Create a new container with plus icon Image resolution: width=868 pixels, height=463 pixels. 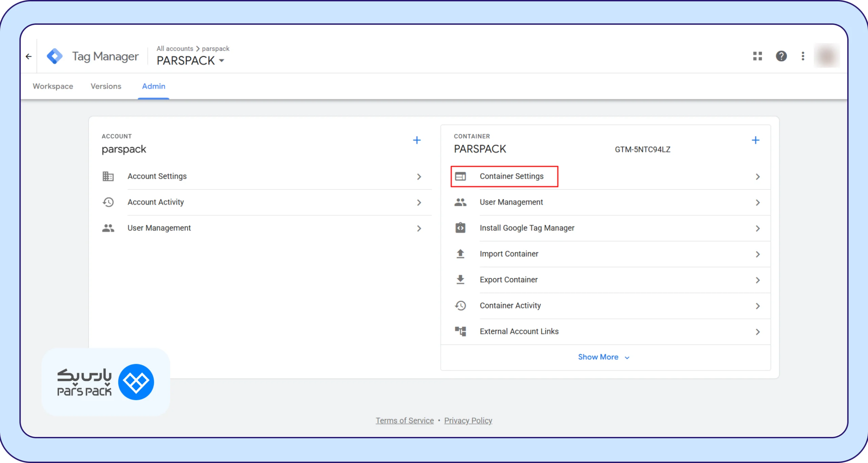click(755, 140)
